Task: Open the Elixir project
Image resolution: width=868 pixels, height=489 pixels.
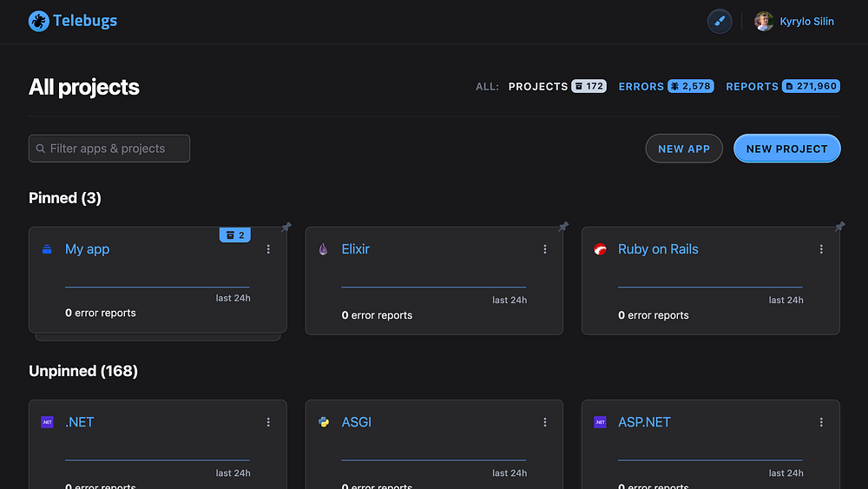Action: click(x=355, y=249)
